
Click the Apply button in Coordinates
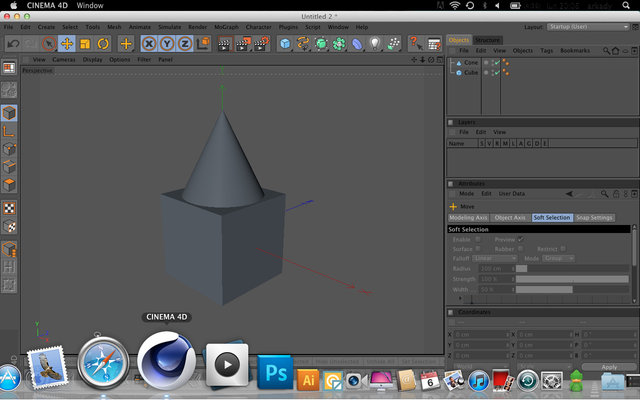pyautogui.click(x=609, y=367)
